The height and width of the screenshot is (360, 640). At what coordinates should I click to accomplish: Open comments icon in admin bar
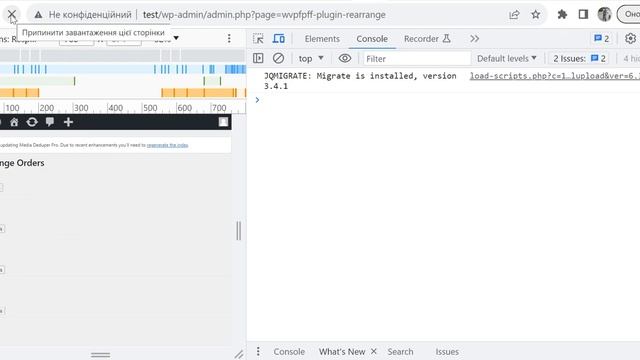[x=50, y=122]
